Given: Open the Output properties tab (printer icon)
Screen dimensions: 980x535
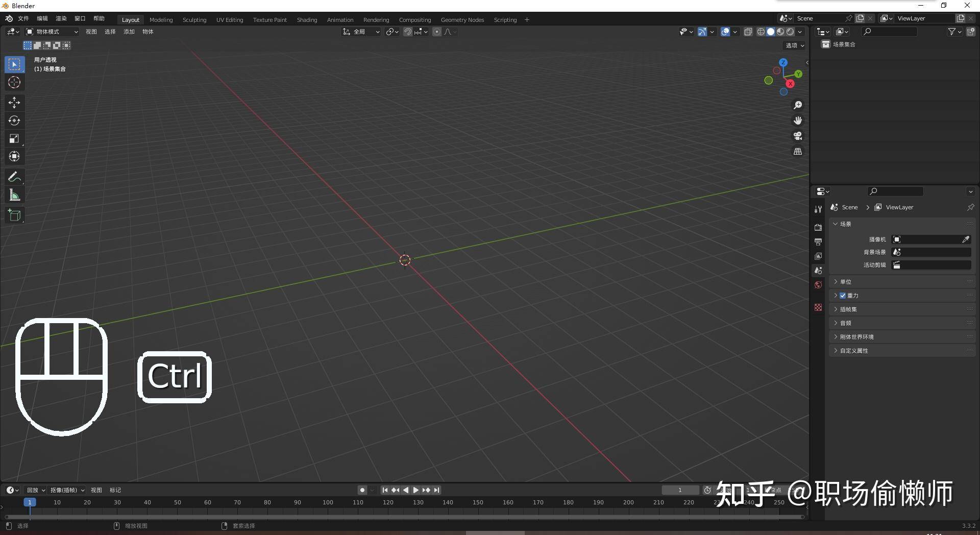Looking at the screenshot, I should coord(818,241).
